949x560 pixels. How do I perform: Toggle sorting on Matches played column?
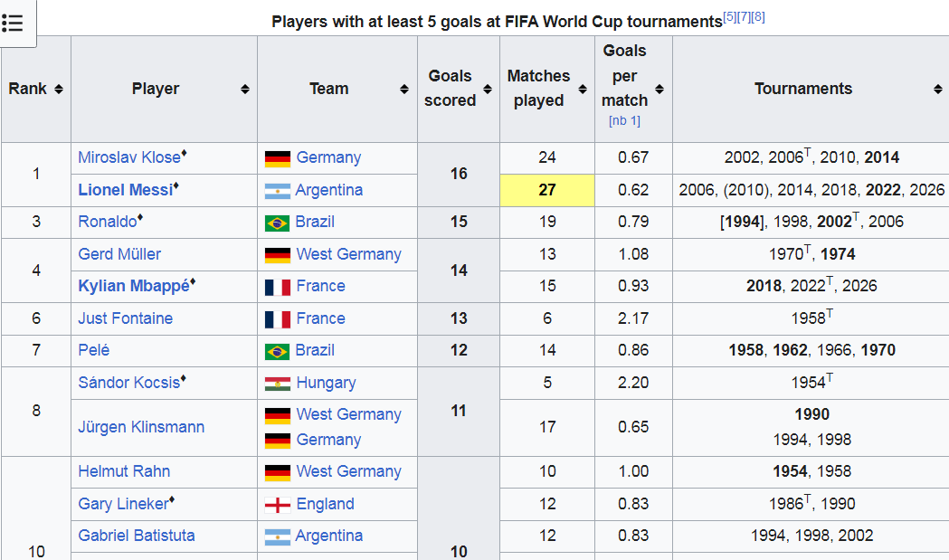pyautogui.click(x=583, y=89)
